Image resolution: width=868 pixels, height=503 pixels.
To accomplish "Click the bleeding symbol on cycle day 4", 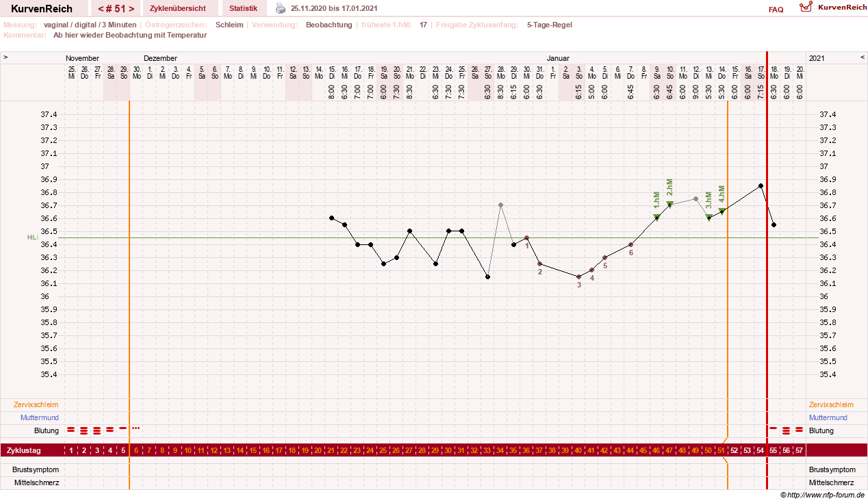I will click(x=110, y=430).
